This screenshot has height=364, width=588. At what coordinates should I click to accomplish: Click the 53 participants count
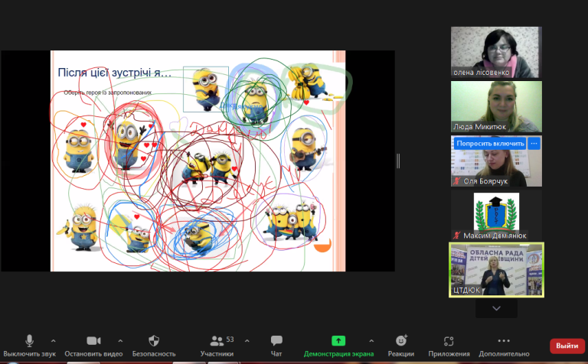tap(230, 340)
